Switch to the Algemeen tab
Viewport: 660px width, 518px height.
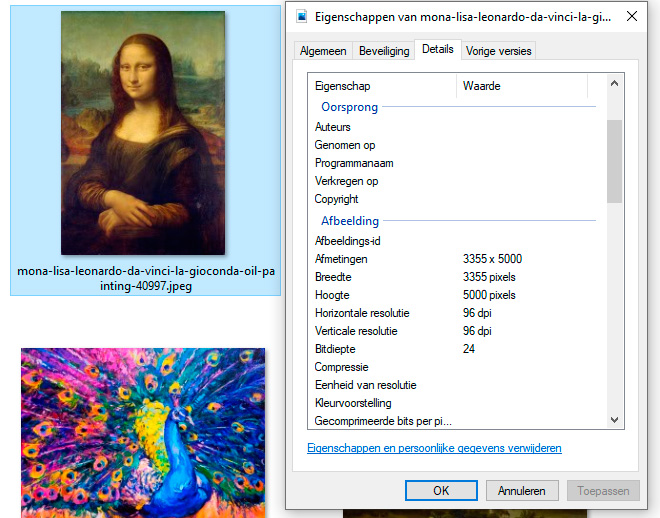tap(323, 51)
